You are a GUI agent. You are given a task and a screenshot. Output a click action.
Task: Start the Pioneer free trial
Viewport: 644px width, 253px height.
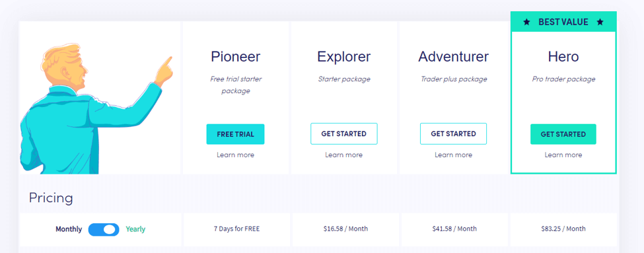pos(235,134)
